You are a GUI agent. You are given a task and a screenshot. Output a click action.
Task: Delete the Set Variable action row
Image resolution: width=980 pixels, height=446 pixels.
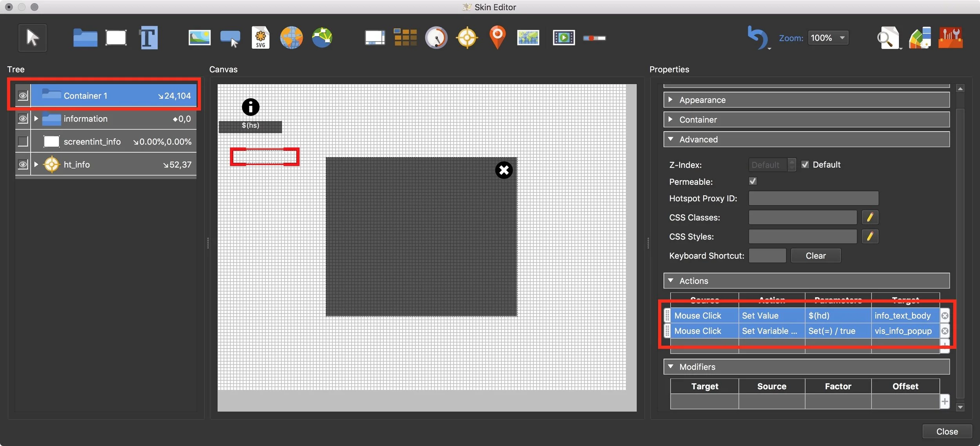click(945, 331)
